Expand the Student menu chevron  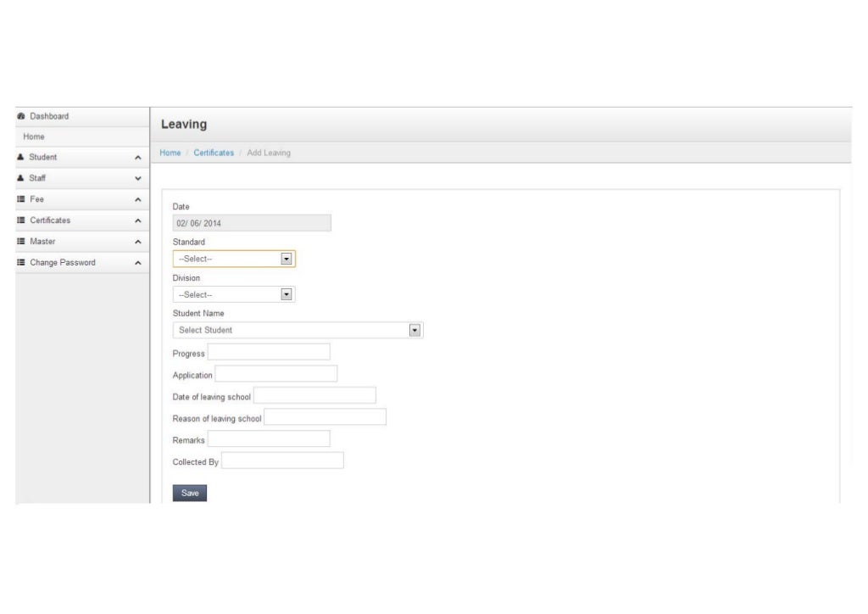(x=138, y=158)
